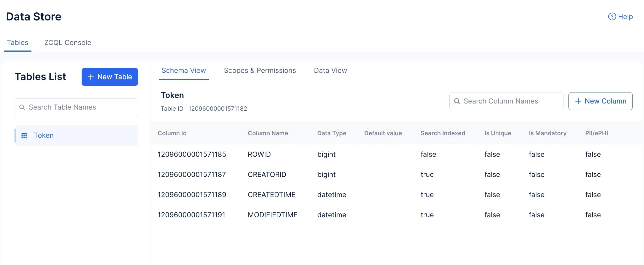
Task: Click the ROWID column row
Action: pyautogui.click(x=259, y=154)
